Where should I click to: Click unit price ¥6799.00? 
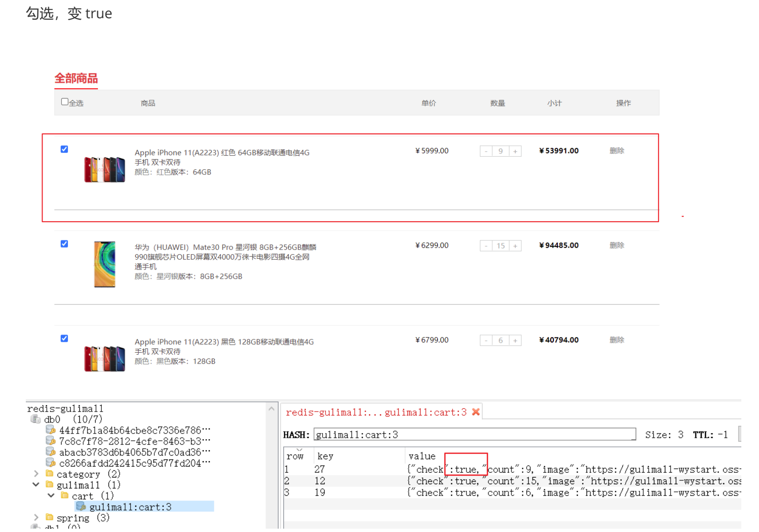432,340
